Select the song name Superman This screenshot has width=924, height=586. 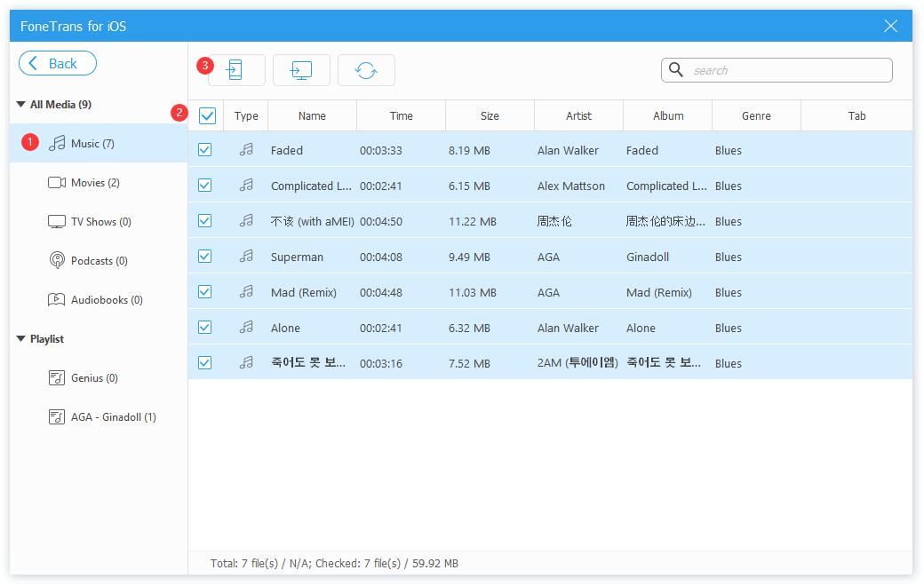(x=297, y=257)
